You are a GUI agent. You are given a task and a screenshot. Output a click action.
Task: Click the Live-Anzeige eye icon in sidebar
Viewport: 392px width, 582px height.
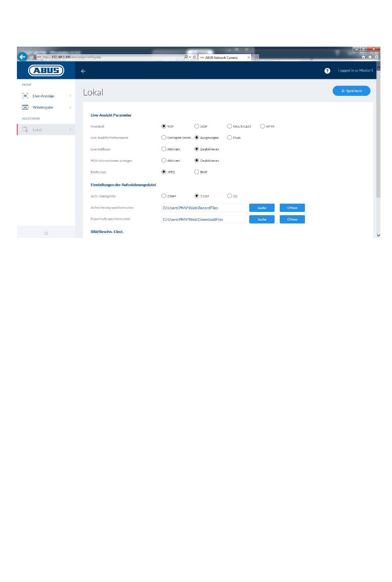(x=25, y=96)
